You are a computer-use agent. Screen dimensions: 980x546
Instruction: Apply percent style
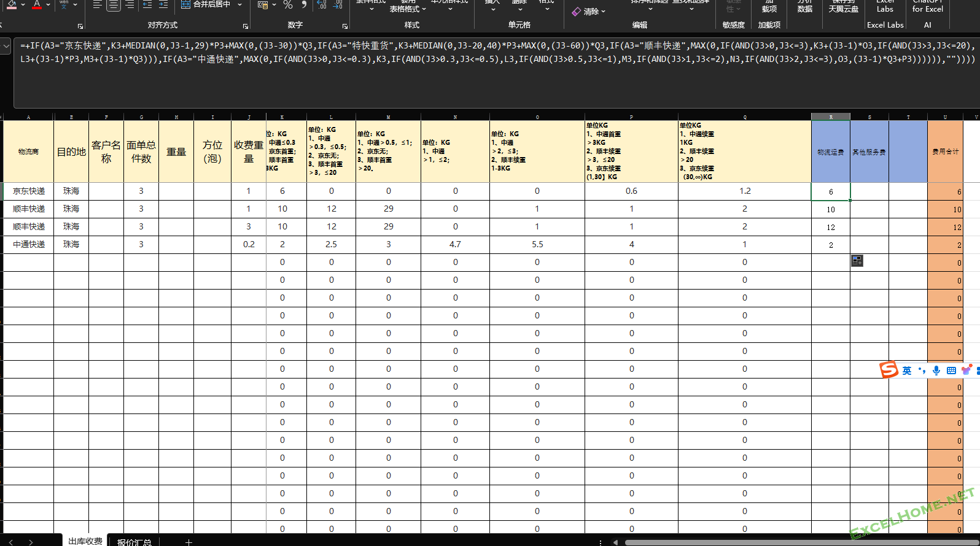coord(288,4)
